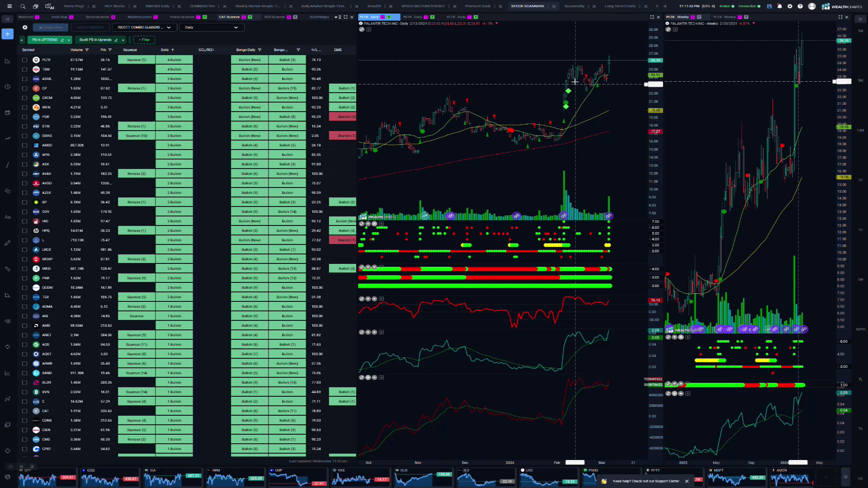Screen dimensions: 868x488
Task: Open the top-right settings gear
Action: click(x=790, y=6)
